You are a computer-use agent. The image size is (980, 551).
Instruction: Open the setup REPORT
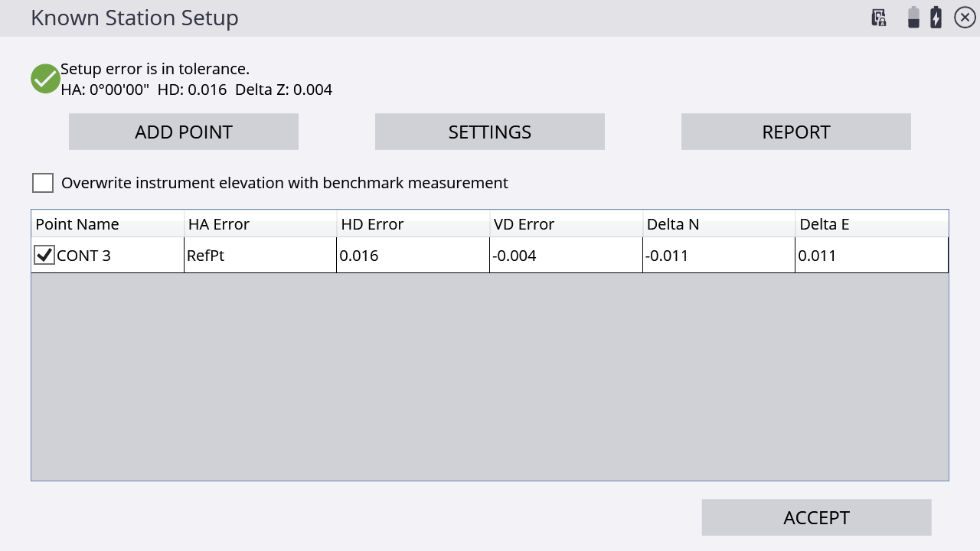click(796, 132)
